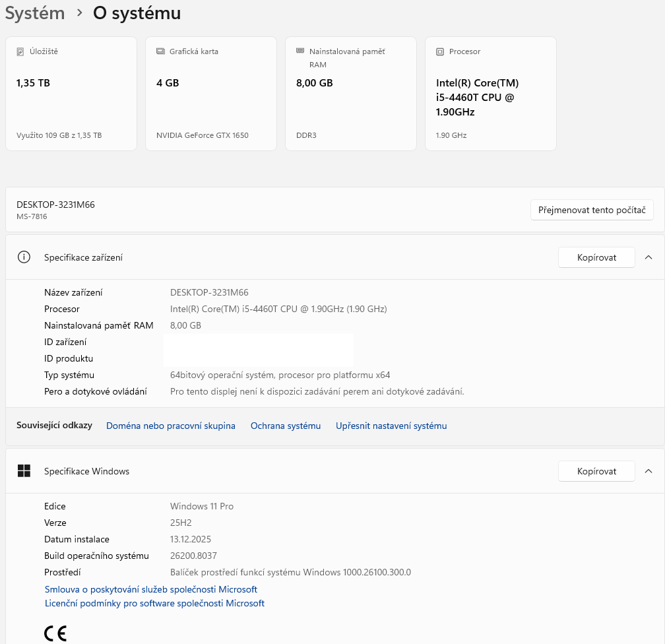The image size is (665, 644).
Task: Open Smlouva o poskytování služeb společnosti Microsoft
Action: tap(151, 589)
